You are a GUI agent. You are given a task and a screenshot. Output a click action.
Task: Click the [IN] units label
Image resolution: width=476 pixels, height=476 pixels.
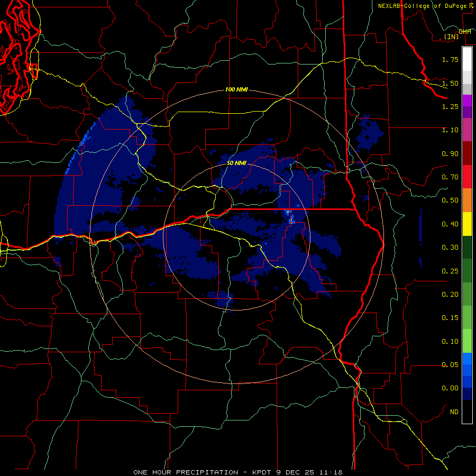click(x=452, y=36)
